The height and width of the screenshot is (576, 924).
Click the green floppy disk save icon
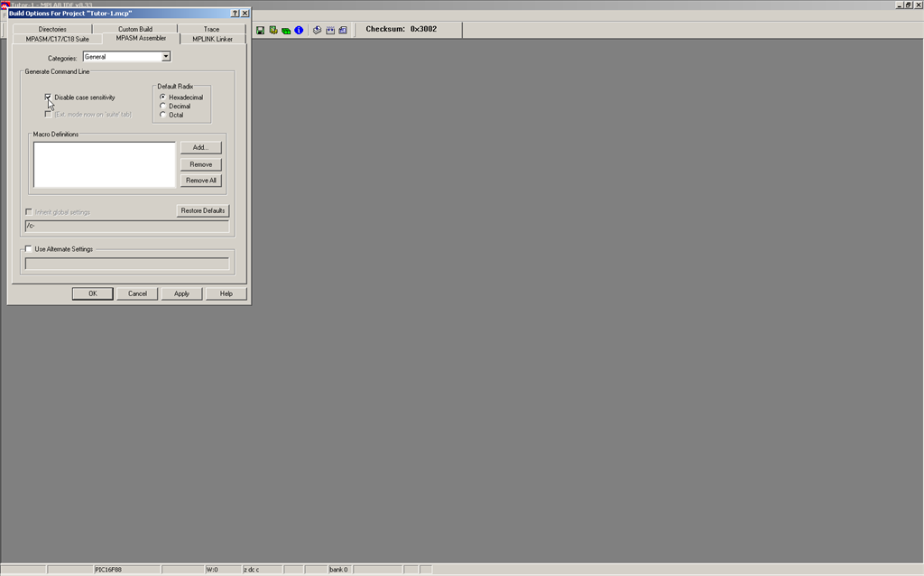click(261, 30)
